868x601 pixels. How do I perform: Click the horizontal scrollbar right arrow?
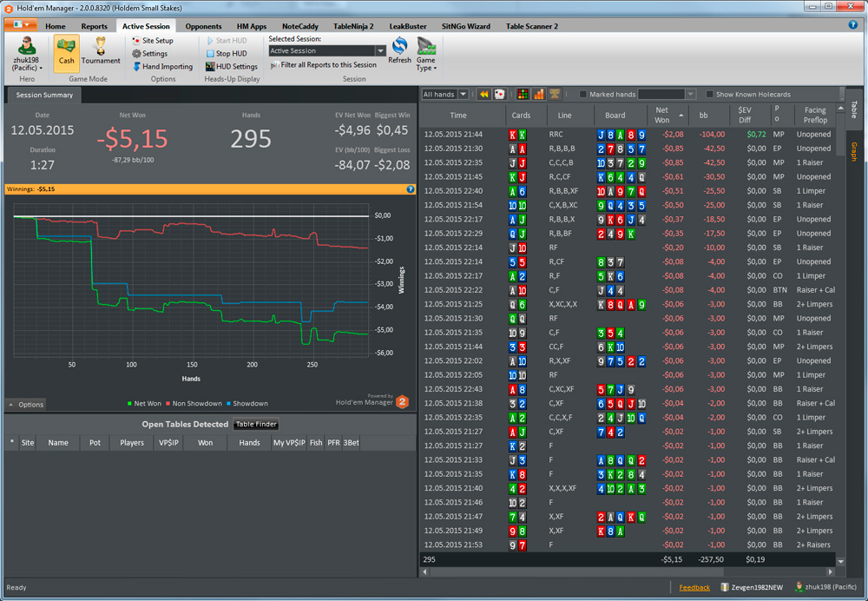[x=830, y=571]
